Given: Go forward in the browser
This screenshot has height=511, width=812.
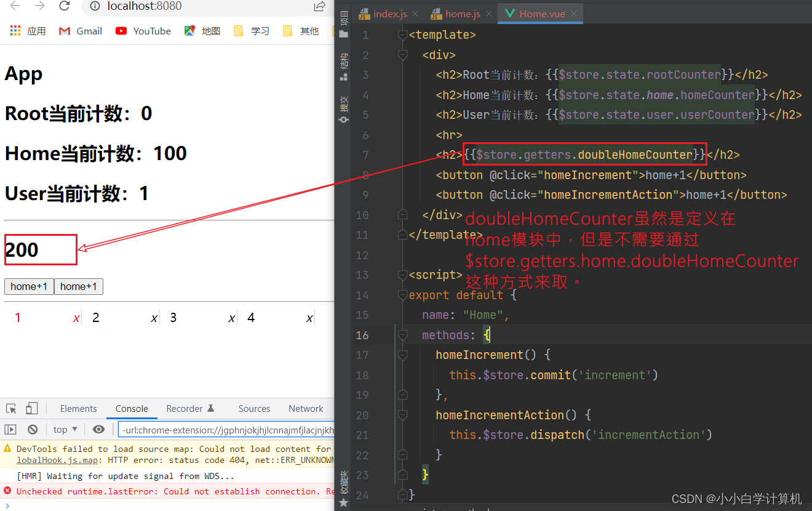Looking at the screenshot, I should [x=40, y=7].
